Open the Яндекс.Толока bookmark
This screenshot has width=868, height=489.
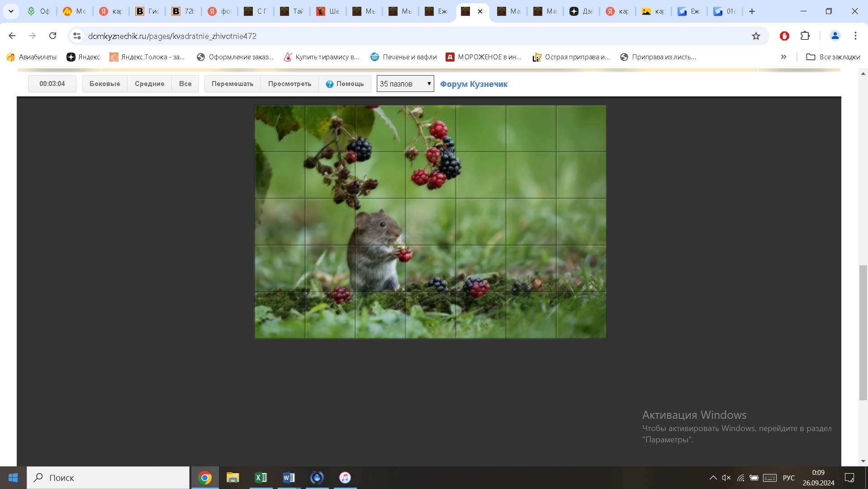[x=147, y=57]
